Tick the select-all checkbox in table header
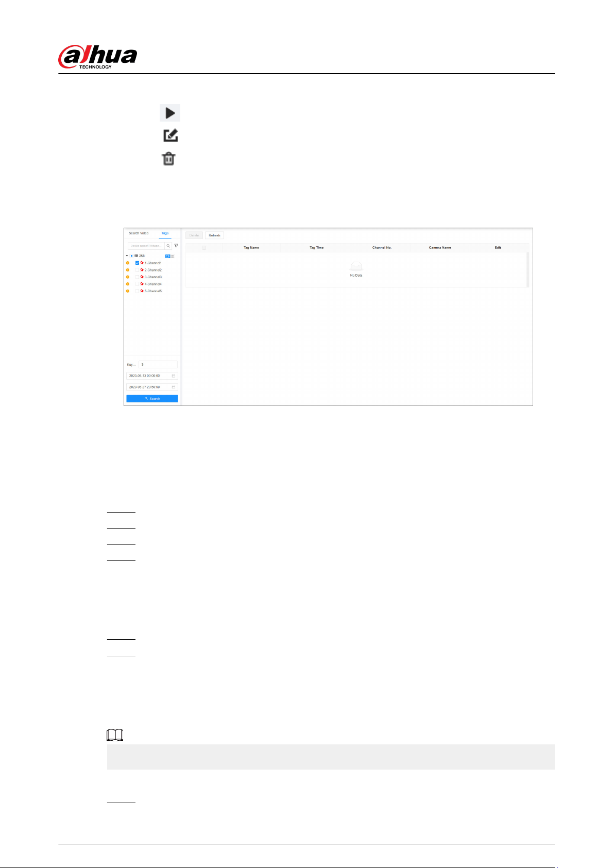 pos(204,248)
